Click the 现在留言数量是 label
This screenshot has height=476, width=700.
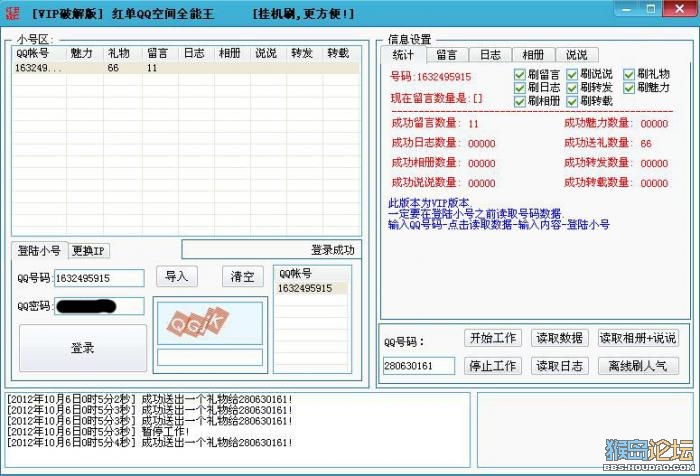[x=436, y=98]
